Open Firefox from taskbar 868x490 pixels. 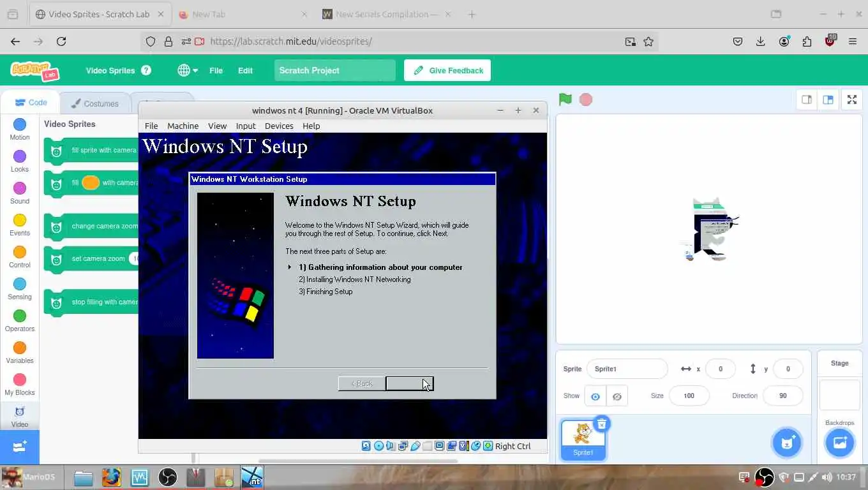(111, 477)
